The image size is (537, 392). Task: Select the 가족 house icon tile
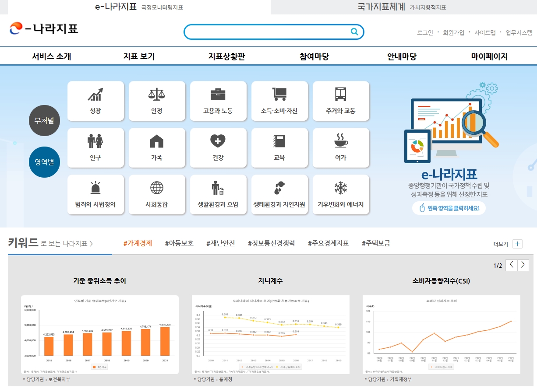[157, 148]
